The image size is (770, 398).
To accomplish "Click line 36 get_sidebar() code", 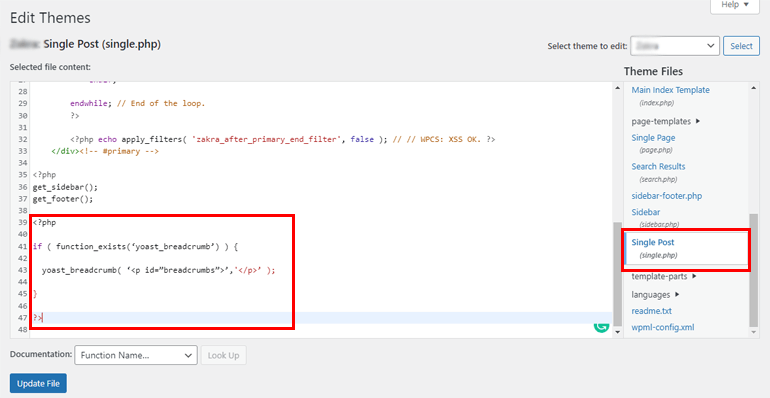I will pyautogui.click(x=65, y=187).
